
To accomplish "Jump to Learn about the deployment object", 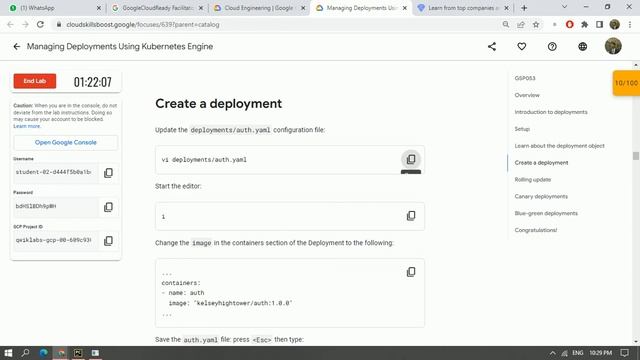I will tap(559, 146).
